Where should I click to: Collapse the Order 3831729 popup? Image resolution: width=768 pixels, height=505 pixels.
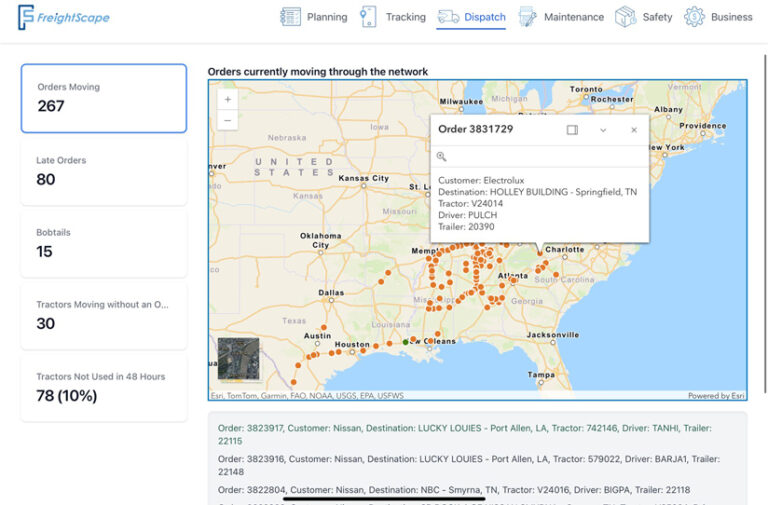pyautogui.click(x=603, y=130)
